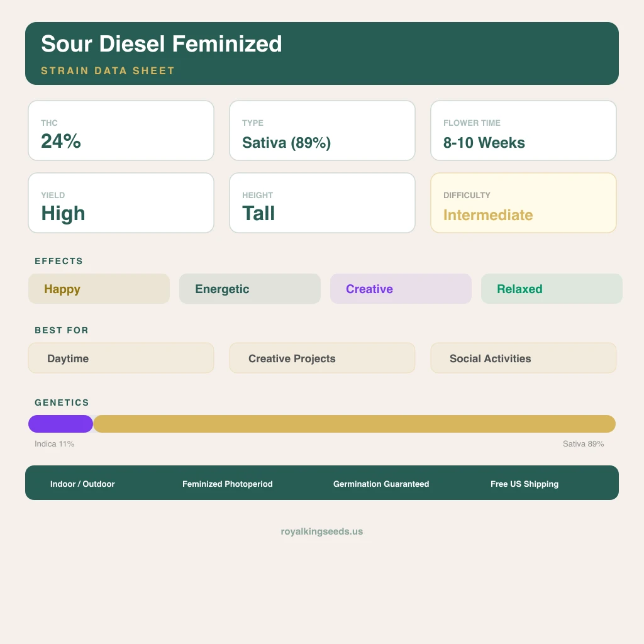
Task: Select the THC 24% card
Action: click(121, 131)
